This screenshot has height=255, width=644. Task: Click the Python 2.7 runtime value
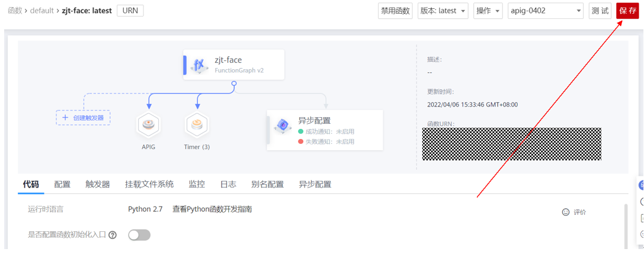click(x=145, y=209)
